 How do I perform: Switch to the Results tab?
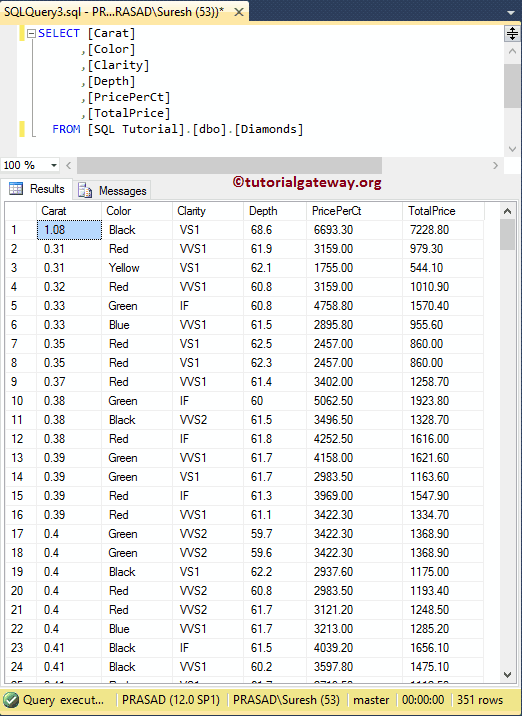pyautogui.click(x=37, y=189)
